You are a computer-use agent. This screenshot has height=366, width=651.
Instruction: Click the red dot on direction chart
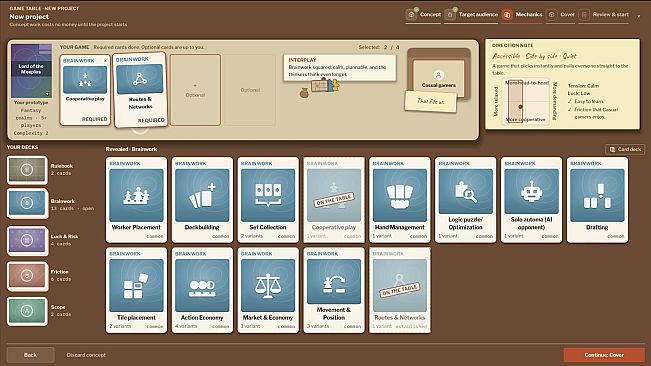[520, 107]
